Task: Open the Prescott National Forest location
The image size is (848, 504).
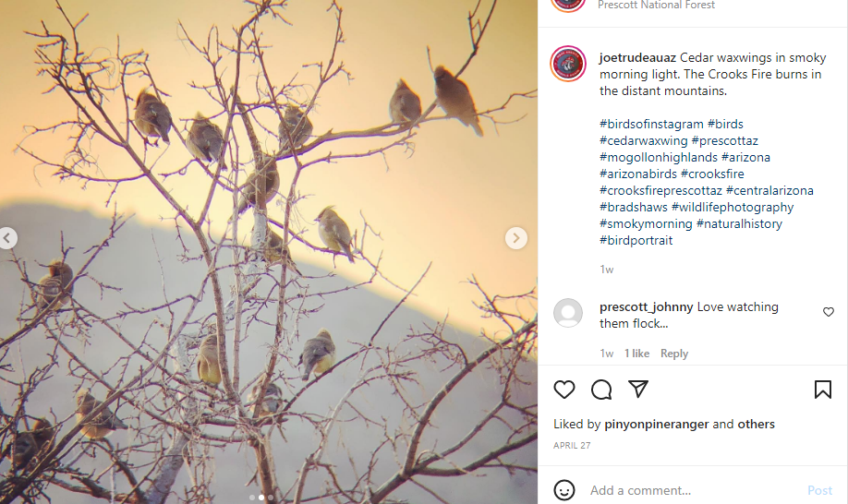Action: pos(656,5)
